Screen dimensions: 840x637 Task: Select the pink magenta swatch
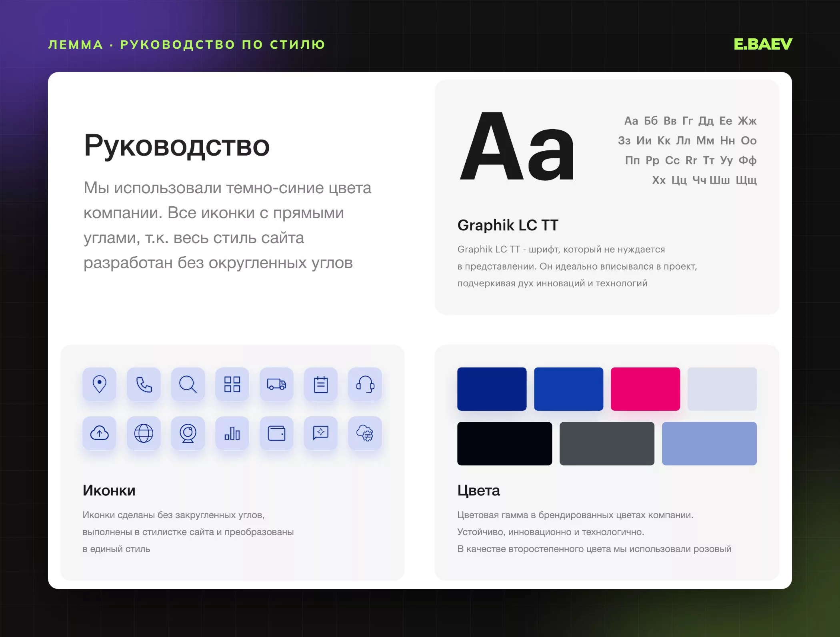pyautogui.click(x=645, y=389)
